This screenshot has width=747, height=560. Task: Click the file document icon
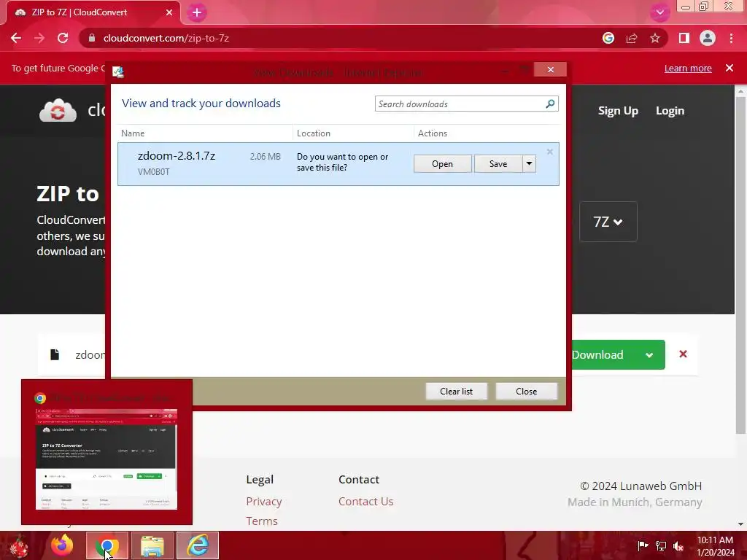tap(55, 354)
